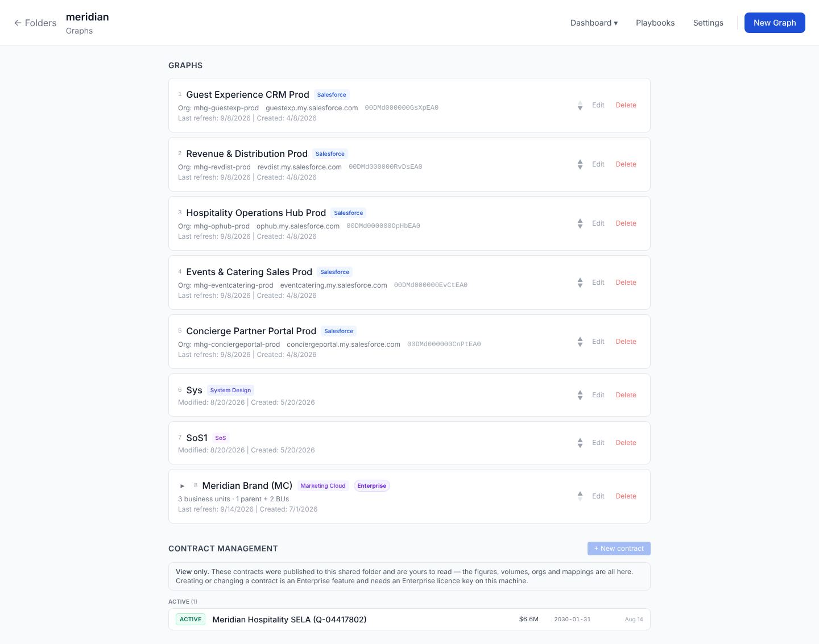Open the Settings navigation item
The image size is (819, 644).
pos(708,23)
